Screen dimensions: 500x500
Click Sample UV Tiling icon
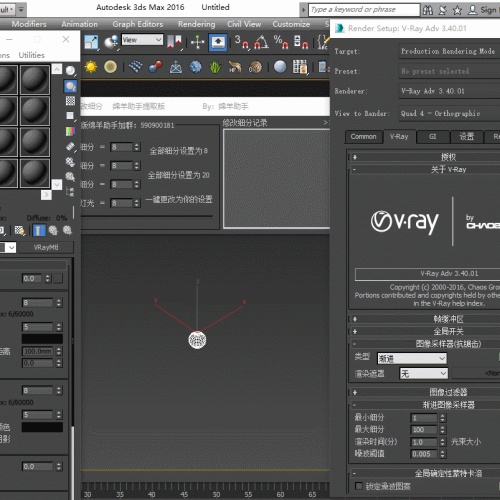(70, 116)
